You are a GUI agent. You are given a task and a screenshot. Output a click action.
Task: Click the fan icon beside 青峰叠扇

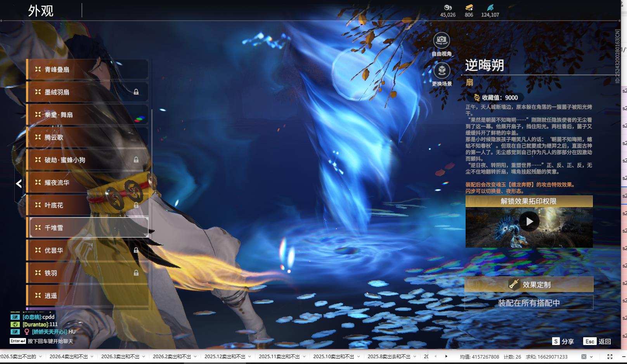point(38,69)
